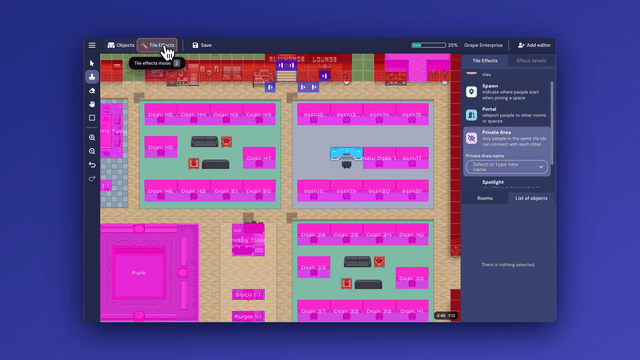This screenshot has height=360, width=640.
Task: Choose the Select arrow tool
Action: click(x=92, y=63)
